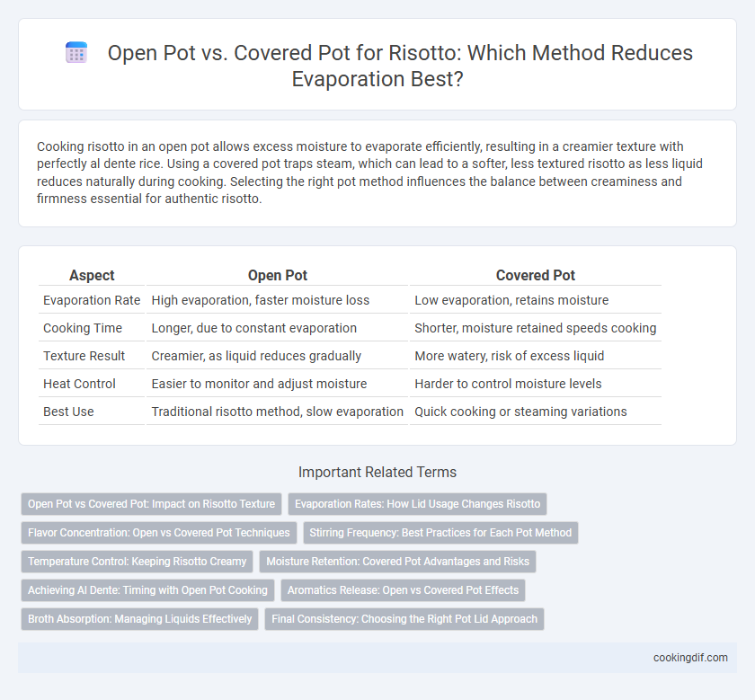Select 'Final Consistency: Choosing the Right Pot Lid Approach'
The height and width of the screenshot is (700, 755).
[404, 619]
